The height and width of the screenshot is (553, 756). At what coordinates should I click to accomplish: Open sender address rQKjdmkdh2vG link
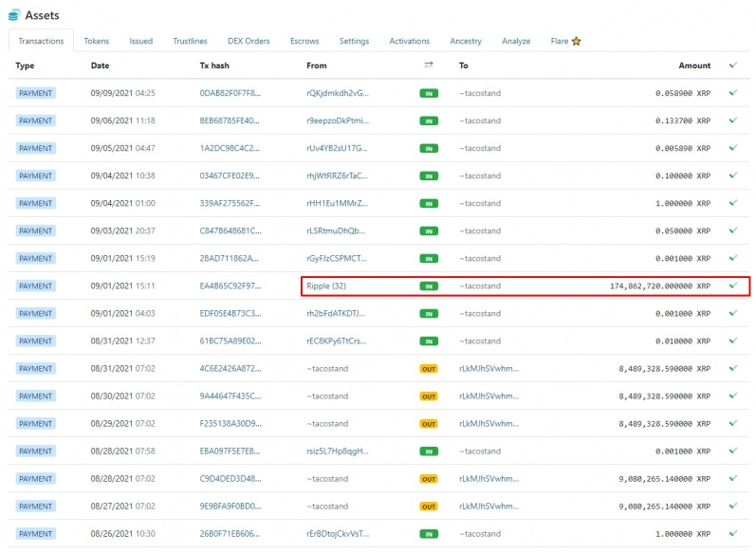337,93
